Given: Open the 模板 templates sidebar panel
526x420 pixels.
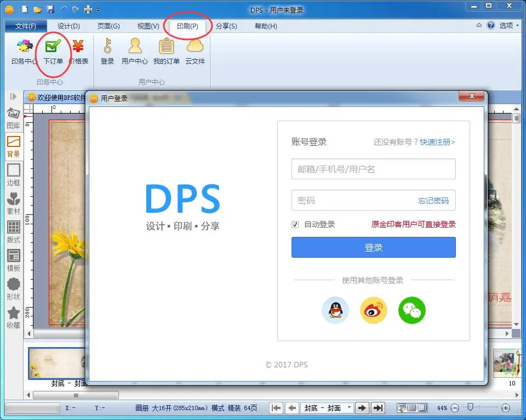Looking at the screenshot, I should tap(13, 260).
